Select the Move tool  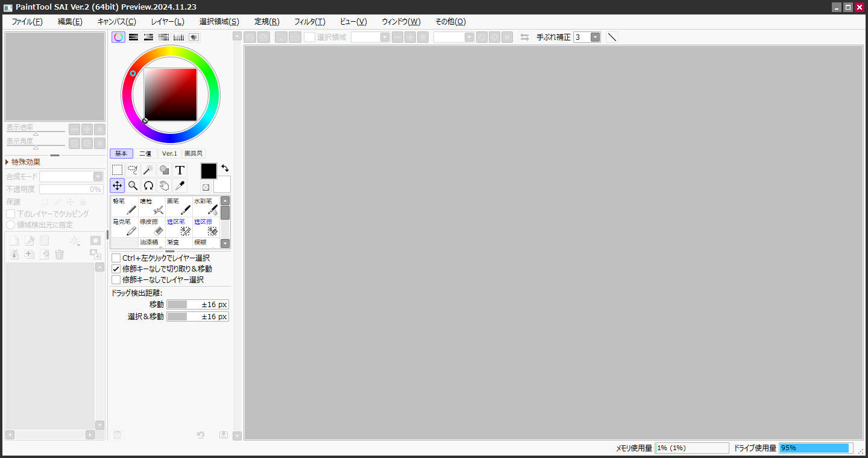point(118,185)
